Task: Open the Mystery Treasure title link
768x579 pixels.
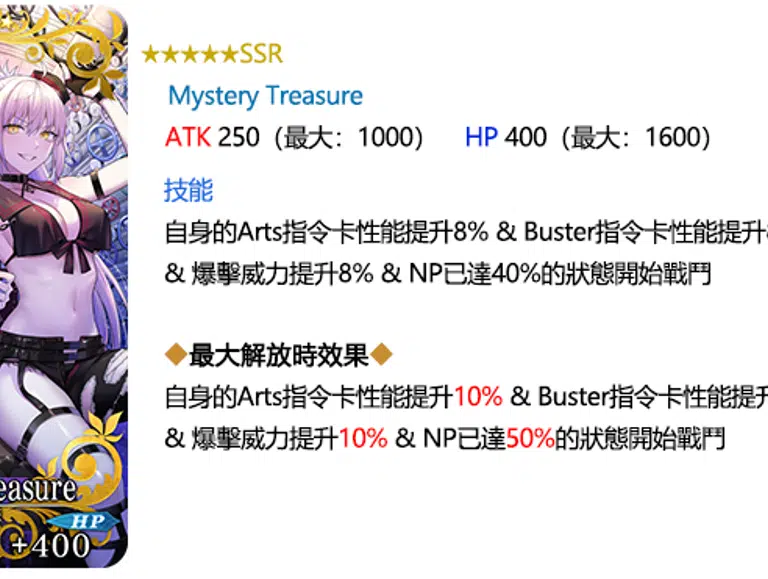Action: tap(265, 96)
